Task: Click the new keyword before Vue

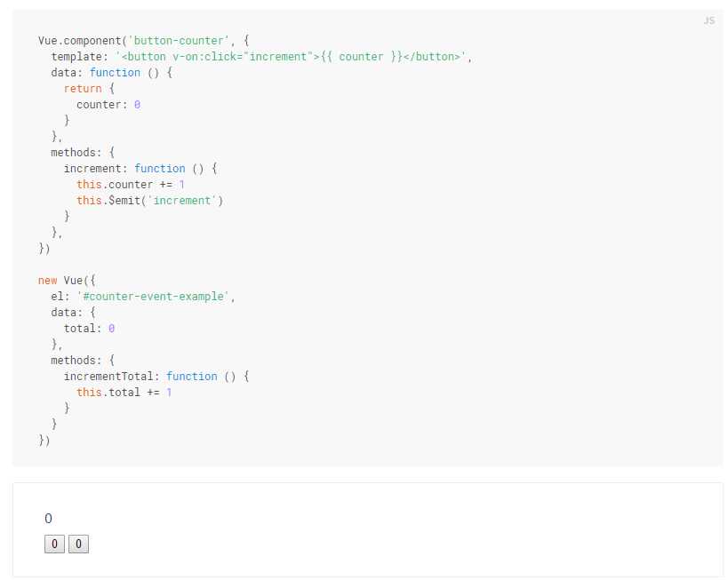Action: (x=47, y=281)
